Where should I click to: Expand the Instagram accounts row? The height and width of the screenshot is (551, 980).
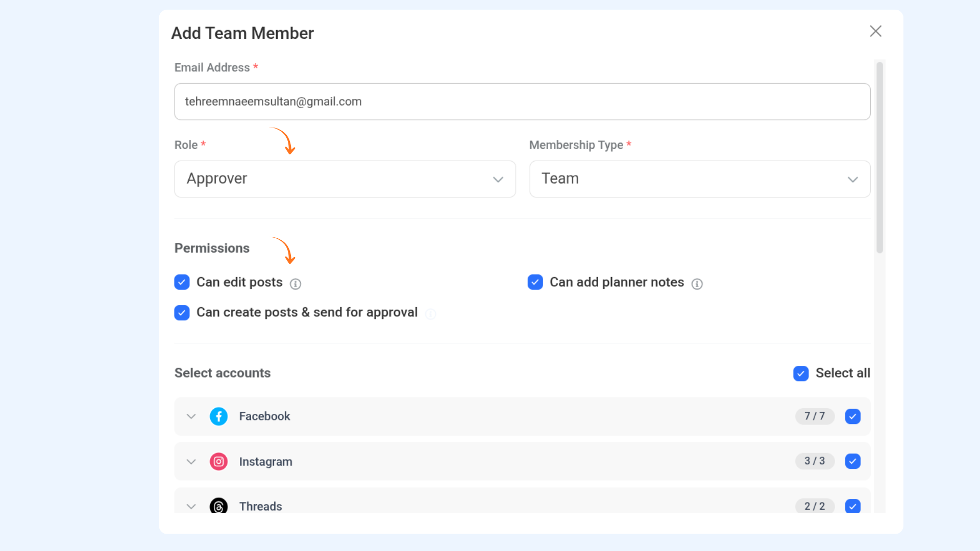(x=191, y=462)
